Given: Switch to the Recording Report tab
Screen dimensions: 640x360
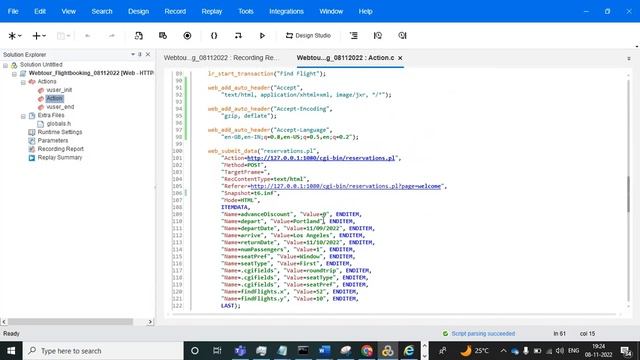Looking at the screenshot, I should point(221,58).
